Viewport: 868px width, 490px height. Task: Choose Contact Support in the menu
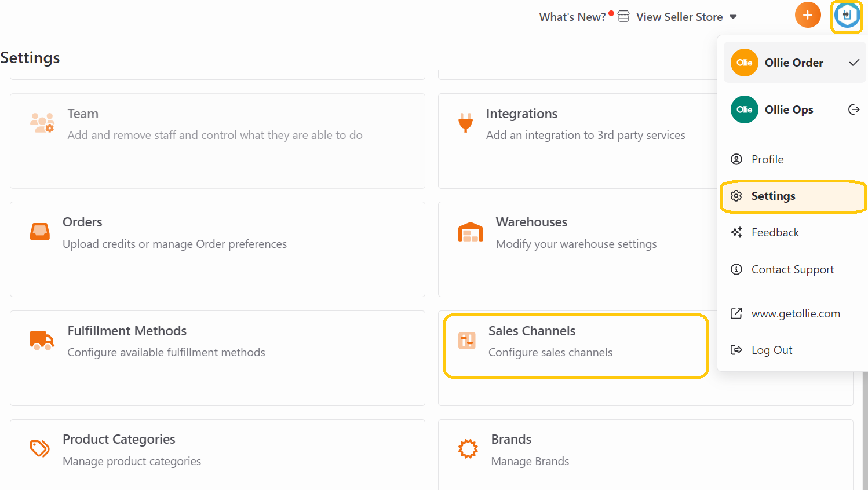793,269
